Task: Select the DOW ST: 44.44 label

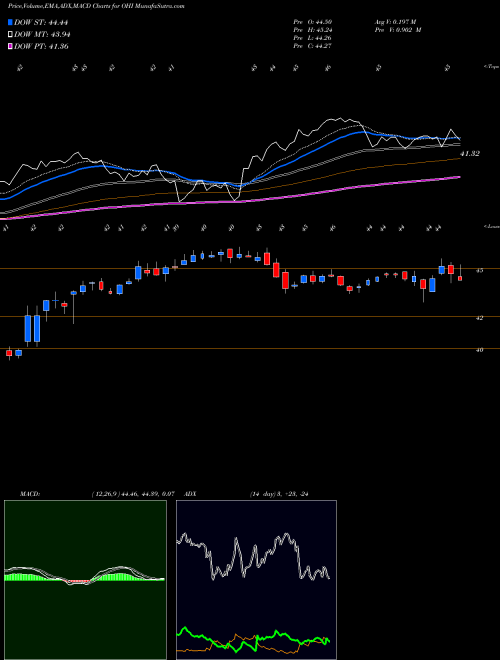Action: [41, 22]
